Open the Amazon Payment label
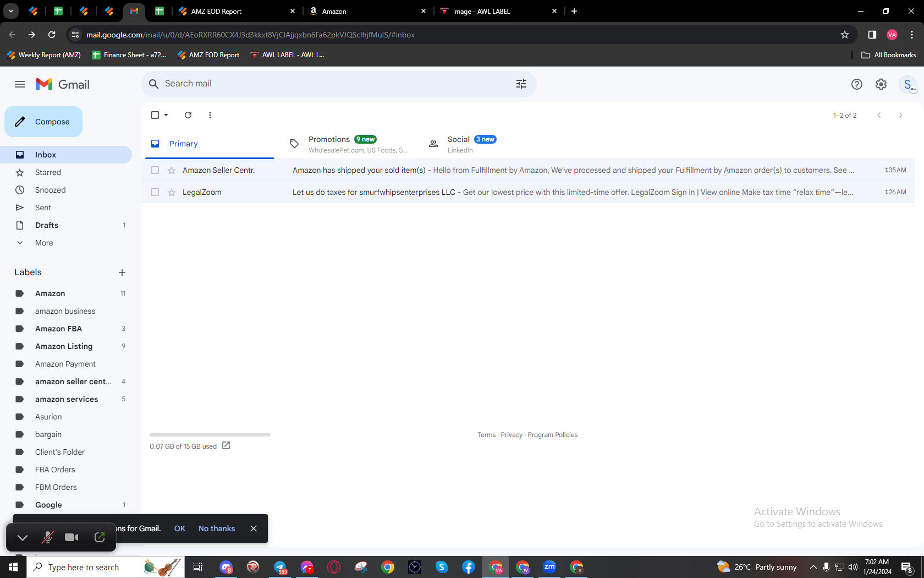This screenshot has width=924, height=578. (66, 364)
